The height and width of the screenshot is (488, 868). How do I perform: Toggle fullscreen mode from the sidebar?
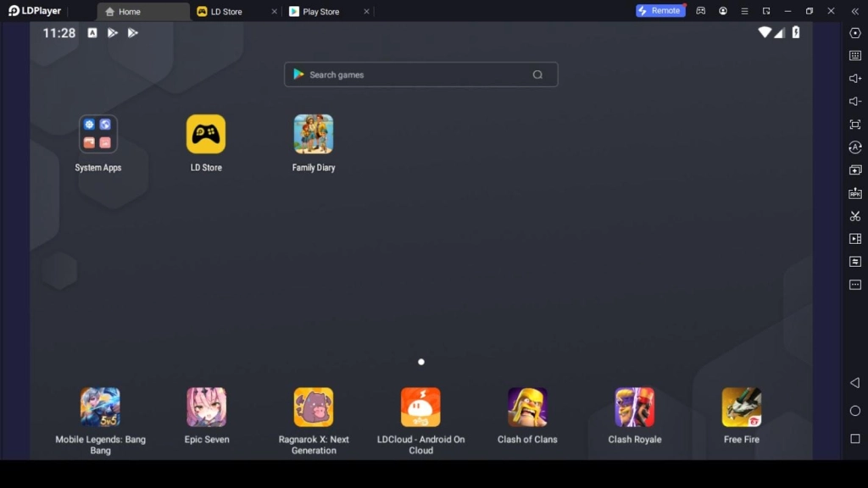855,125
